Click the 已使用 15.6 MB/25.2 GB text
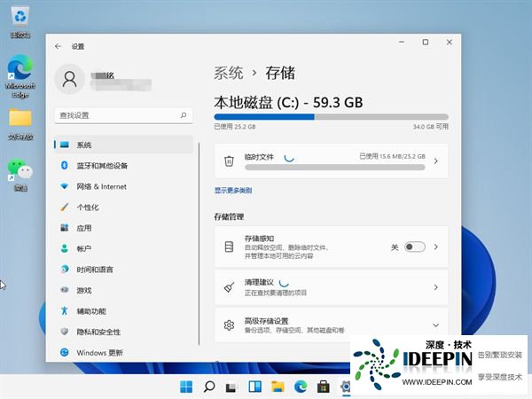This screenshot has height=399, width=532. click(392, 156)
